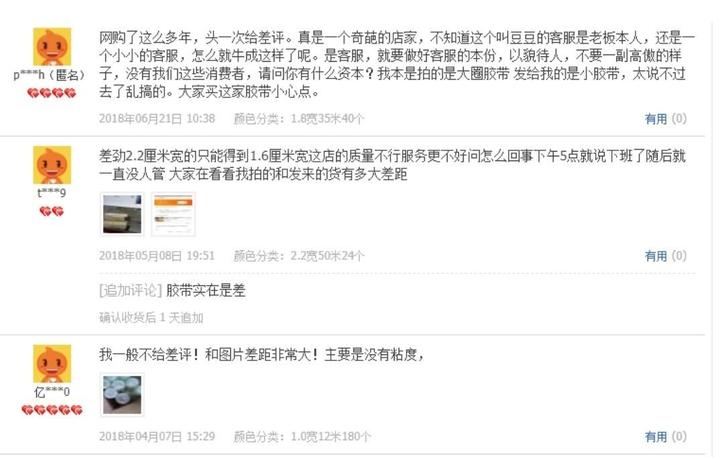720x457 pixels.
Task: Open the orange screenshot thumbnail in second review
Action: (x=173, y=214)
